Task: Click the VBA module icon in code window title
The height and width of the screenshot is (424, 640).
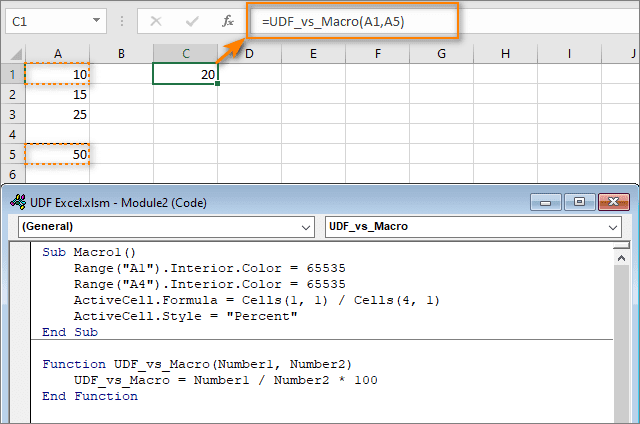Action: tap(18, 202)
